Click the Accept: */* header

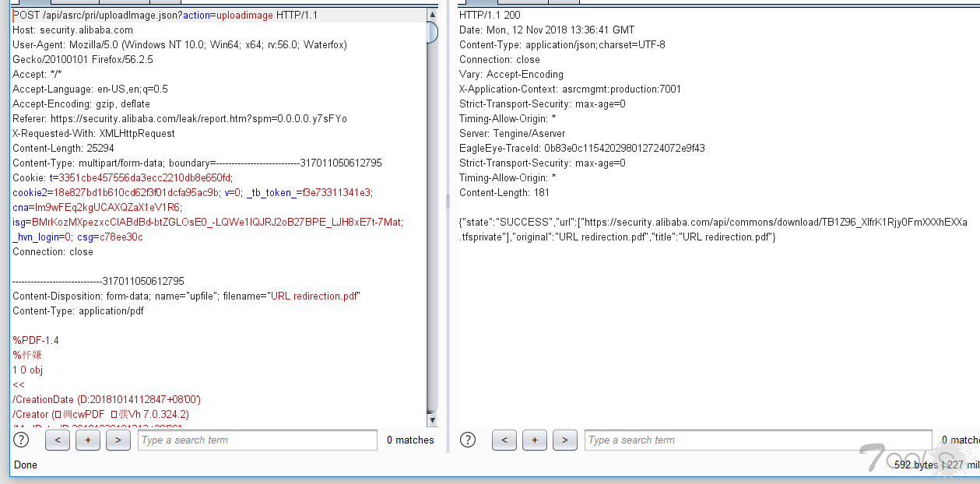coord(37,75)
